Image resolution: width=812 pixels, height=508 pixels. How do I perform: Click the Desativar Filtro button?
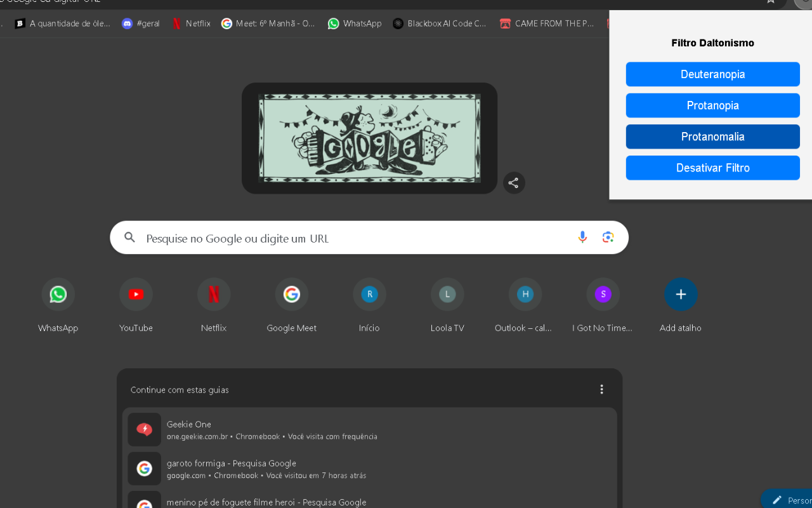click(x=713, y=168)
